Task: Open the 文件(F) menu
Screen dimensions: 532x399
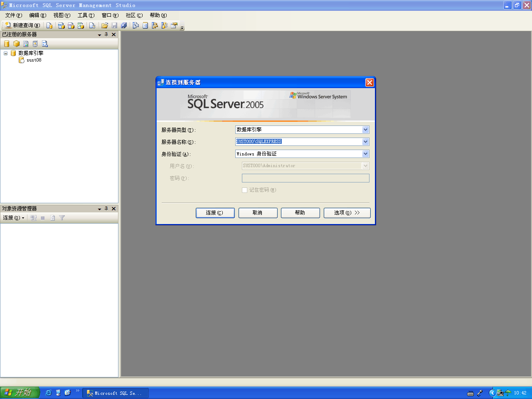Action: pyautogui.click(x=14, y=15)
